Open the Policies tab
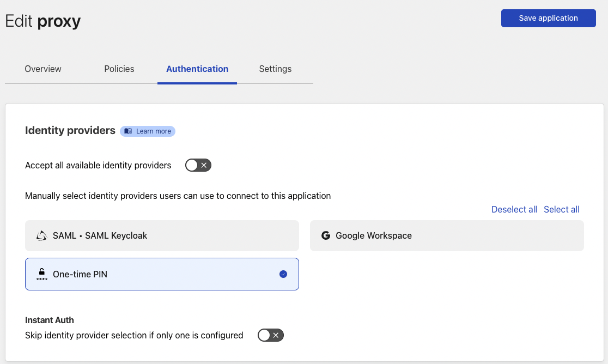Image resolution: width=608 pixels, height=364 pixels. point(119,69)
